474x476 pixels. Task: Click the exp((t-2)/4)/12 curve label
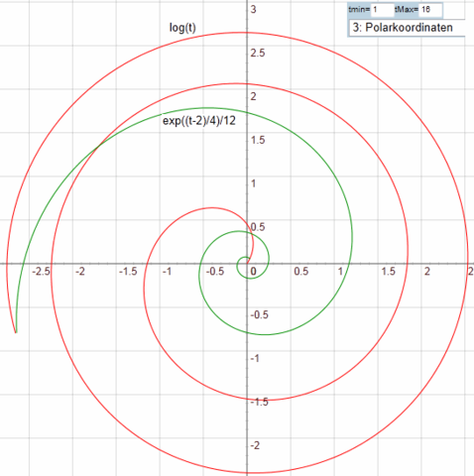[199, 121]
